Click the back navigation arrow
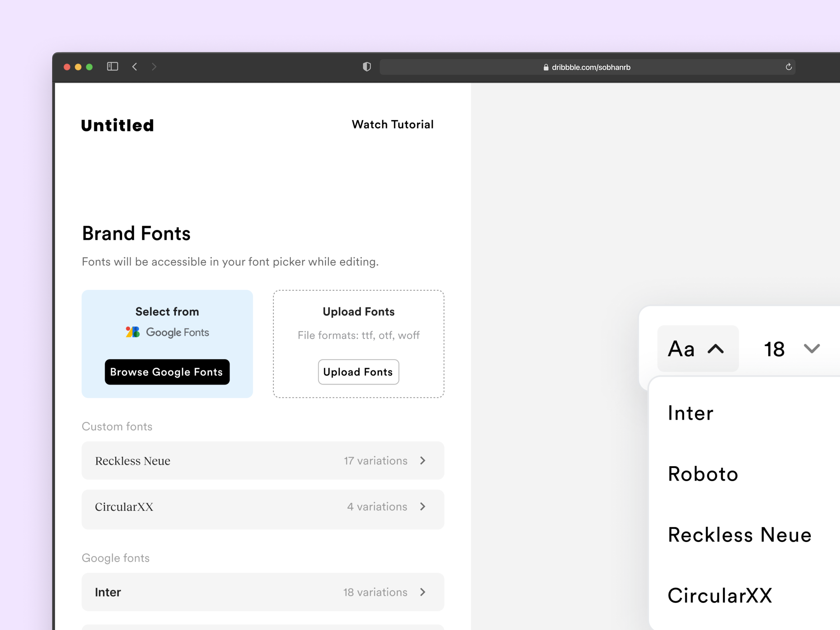Viewport: 840px width, 630px height. pos(135,67)
